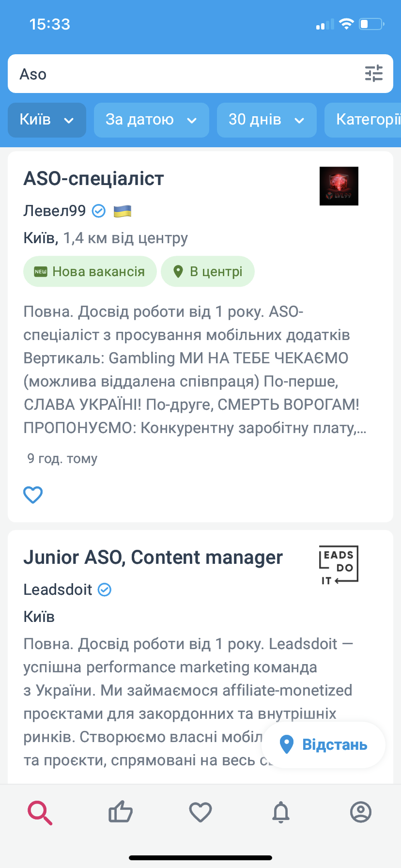
Task: Expand the Київ city dropdown
Action: (x=46, y=120)
